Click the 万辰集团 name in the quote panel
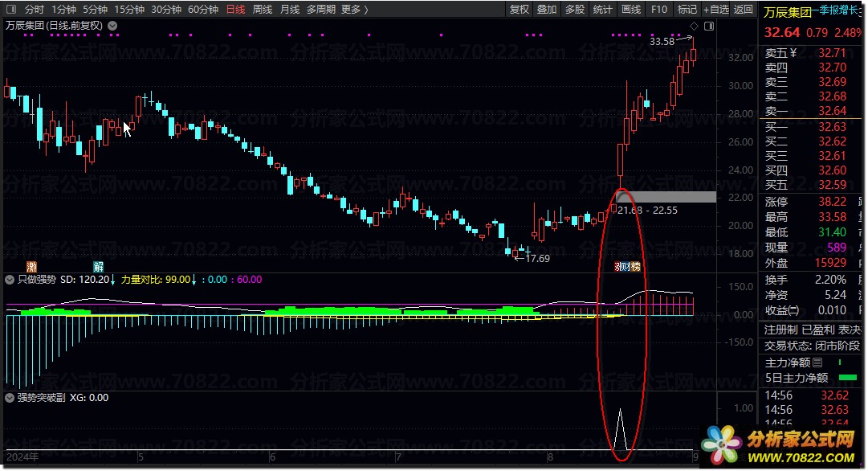Screen dimensions: 868x471 (x=788, y=13)
